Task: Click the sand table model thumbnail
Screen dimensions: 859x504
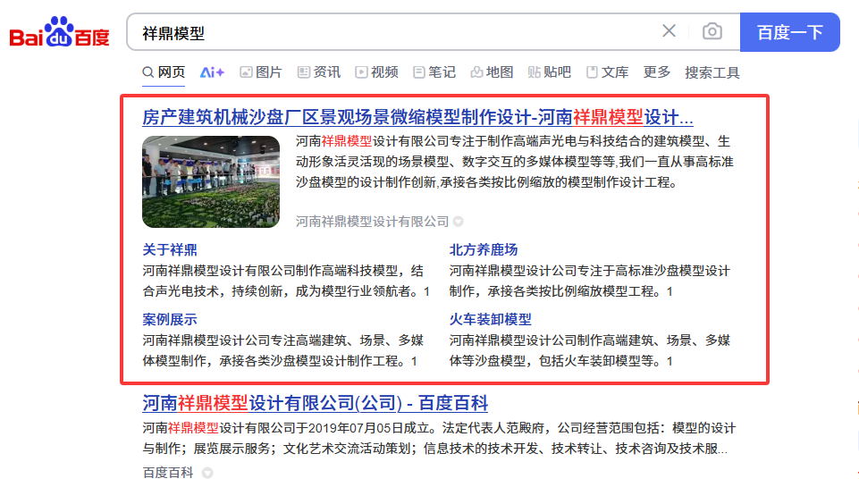Action: (211, 181)
